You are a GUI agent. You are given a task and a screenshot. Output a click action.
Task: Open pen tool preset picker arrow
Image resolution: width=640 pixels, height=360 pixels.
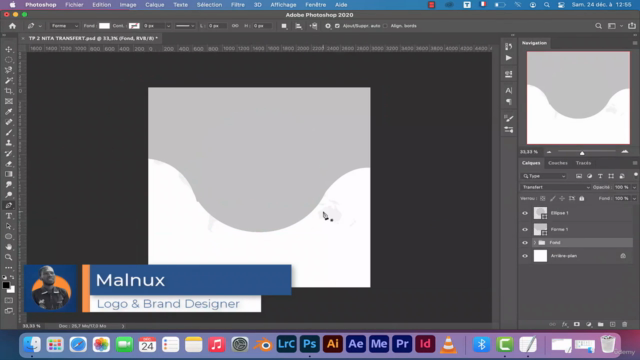(40, 26)
